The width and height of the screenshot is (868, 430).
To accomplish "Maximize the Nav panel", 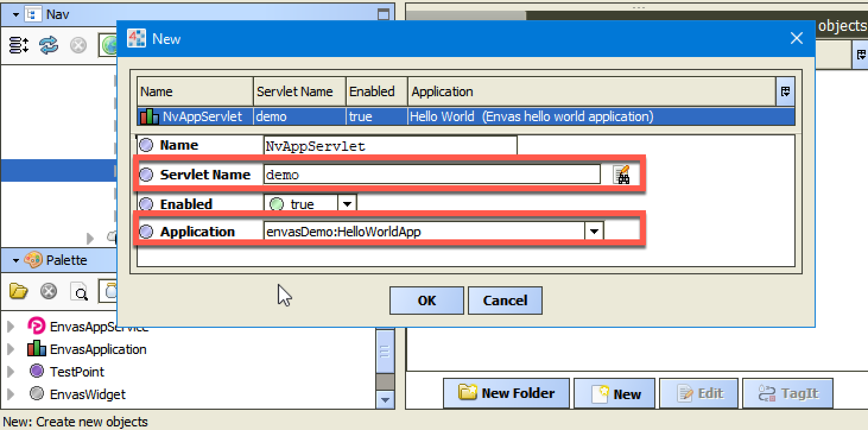I will 384,14.
